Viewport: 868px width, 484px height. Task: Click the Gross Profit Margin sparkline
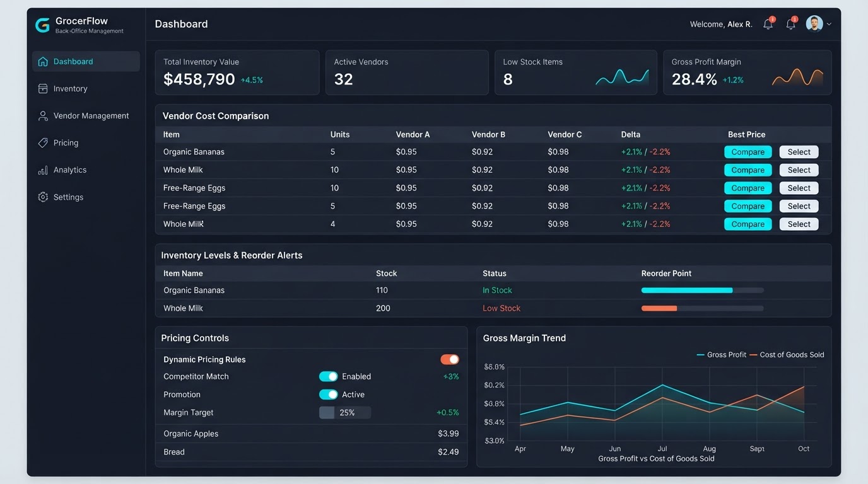pos(797,77)
